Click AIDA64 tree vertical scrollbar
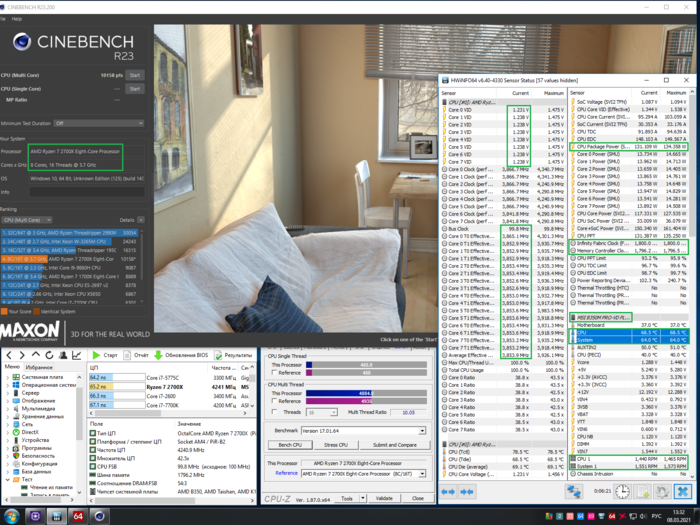This screenshot has height=525, width=700. tap(79, 434)
